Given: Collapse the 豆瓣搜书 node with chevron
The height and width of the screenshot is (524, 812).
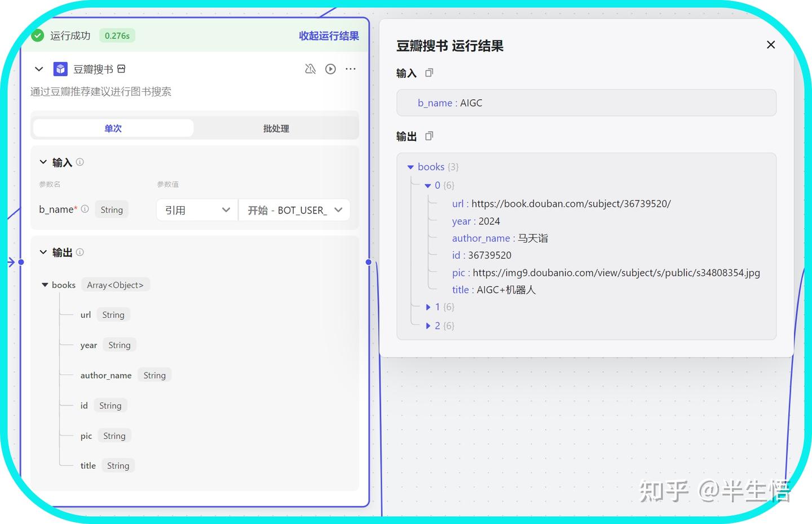Looking at the screenshot, I should 39,69.
